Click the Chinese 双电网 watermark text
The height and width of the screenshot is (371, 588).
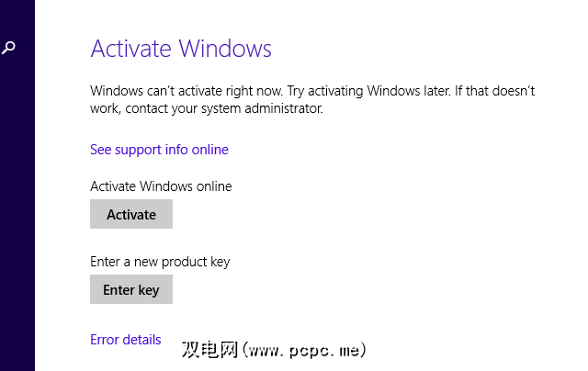[x=209, y=350]
